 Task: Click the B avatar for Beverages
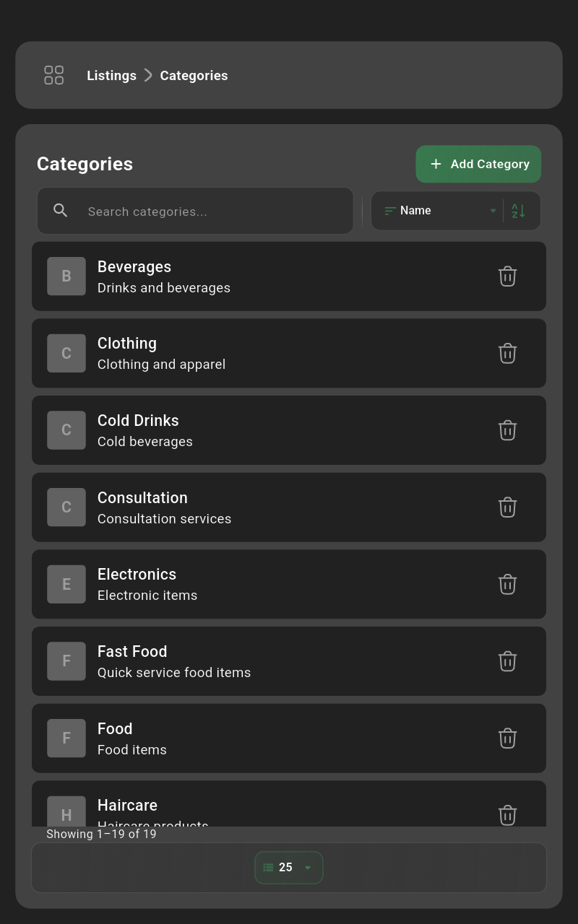tap(66, 276)
